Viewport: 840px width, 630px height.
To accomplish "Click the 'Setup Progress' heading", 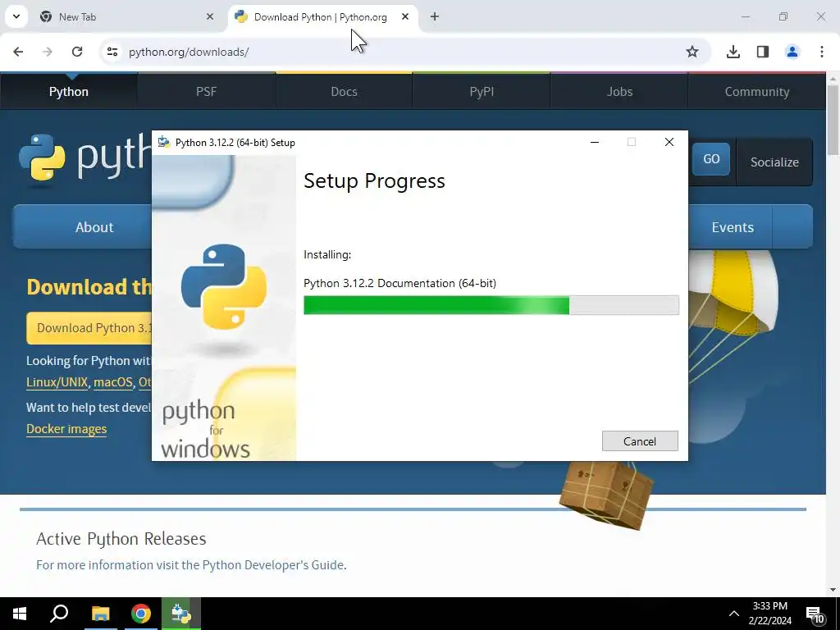I will click(374, 181).
